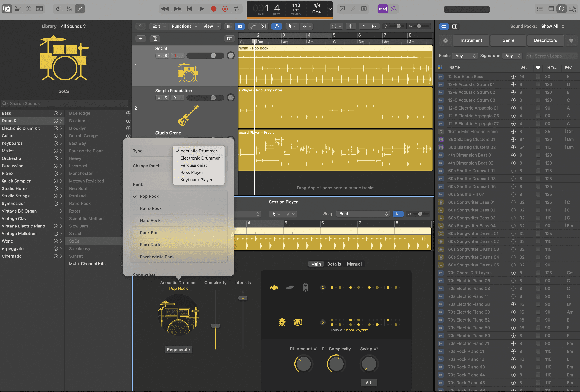Choose Keyboard Player from the Type menu

tap(197, 180)
